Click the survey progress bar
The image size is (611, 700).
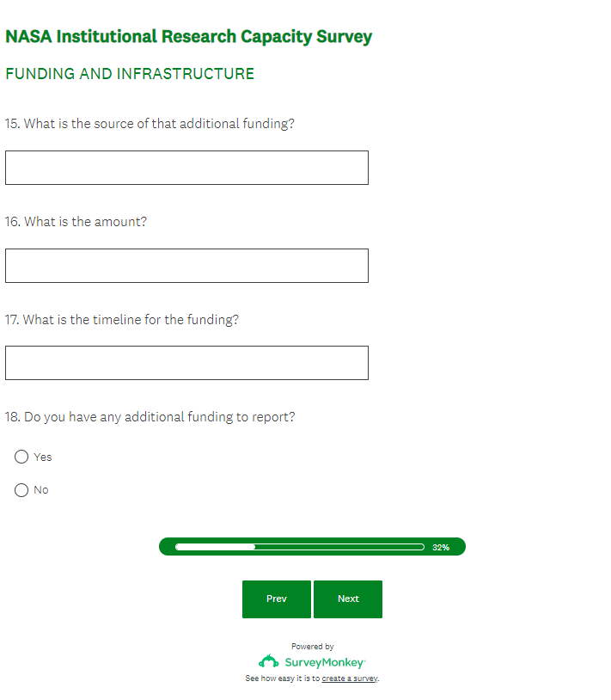coord(299,547)
